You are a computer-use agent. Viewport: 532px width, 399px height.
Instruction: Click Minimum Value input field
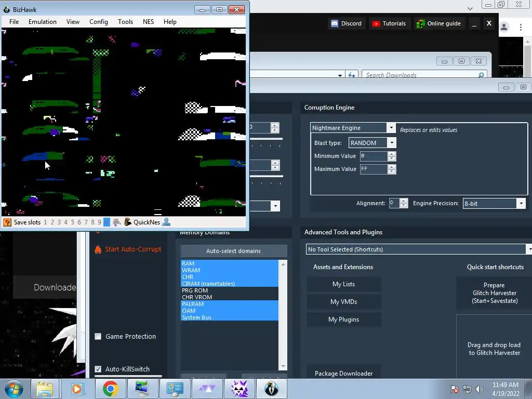[373, 156]
